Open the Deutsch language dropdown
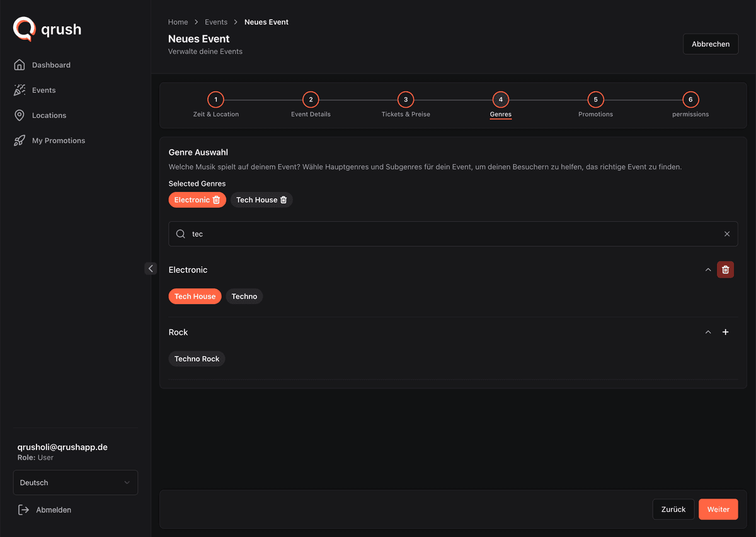756x537 pixels. pos(76,482)
